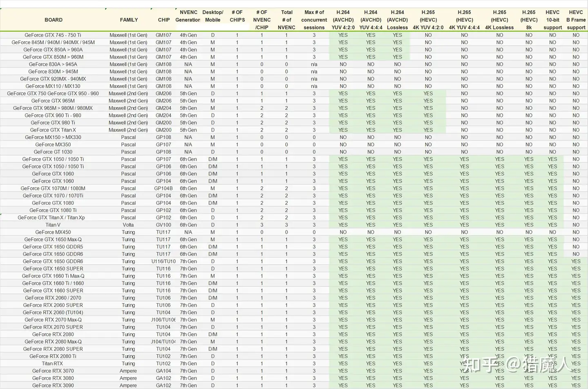Click the GM108 chip in MX110 / MX130 row

pyautogui.click(x=163, y=87)
